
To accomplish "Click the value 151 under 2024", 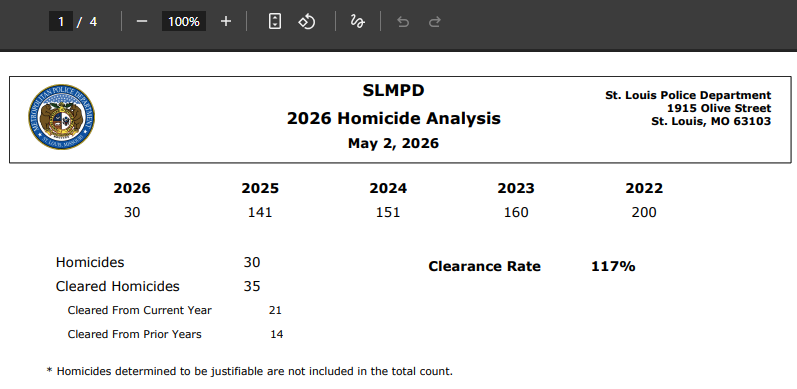I will tap(388, 212).
